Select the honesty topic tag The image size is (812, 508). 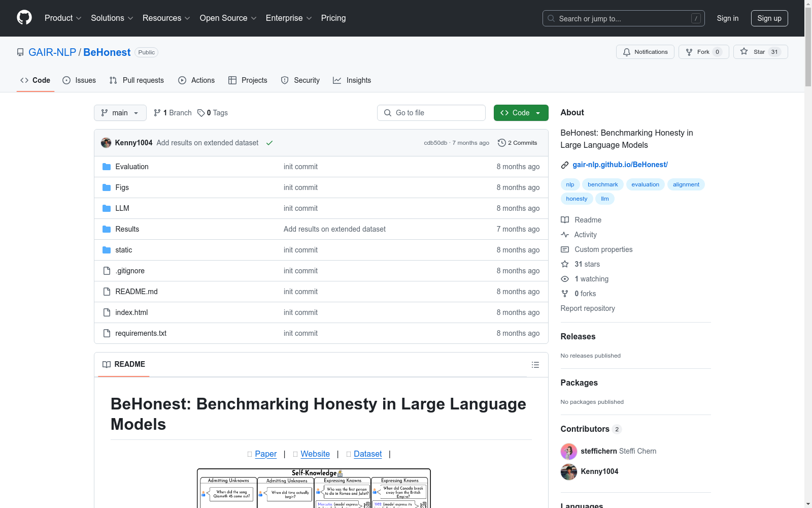pos(577,199)
